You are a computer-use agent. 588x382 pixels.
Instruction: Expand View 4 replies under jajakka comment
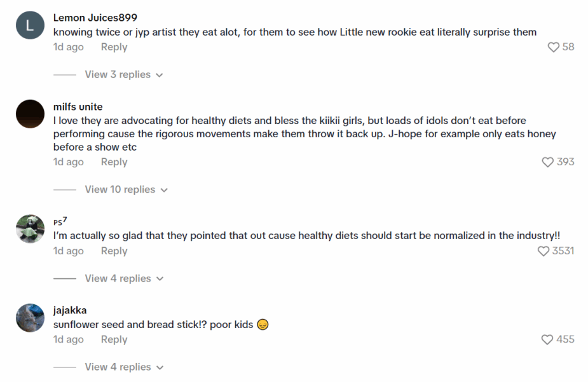[x=124, y=367]
